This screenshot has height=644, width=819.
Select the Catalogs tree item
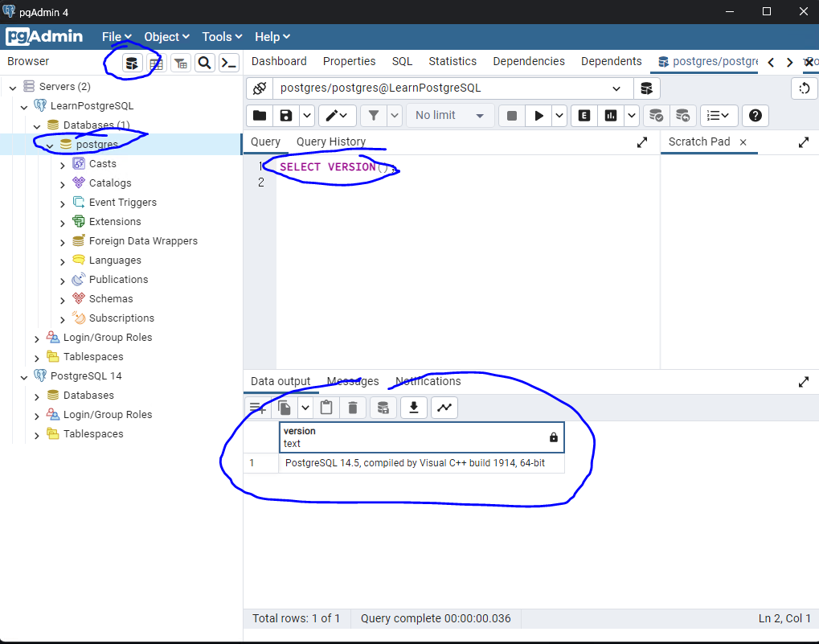[x=110, y=183]
